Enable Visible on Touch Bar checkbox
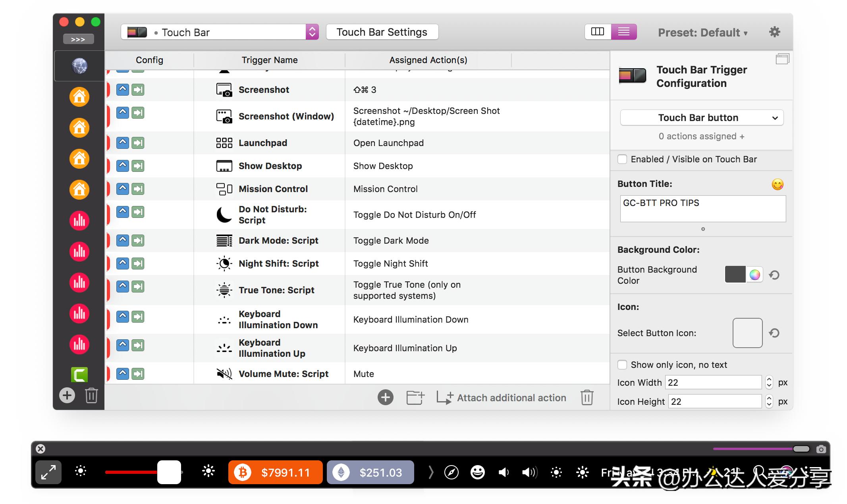The image size is (847, 504). (x=622, y=159)
